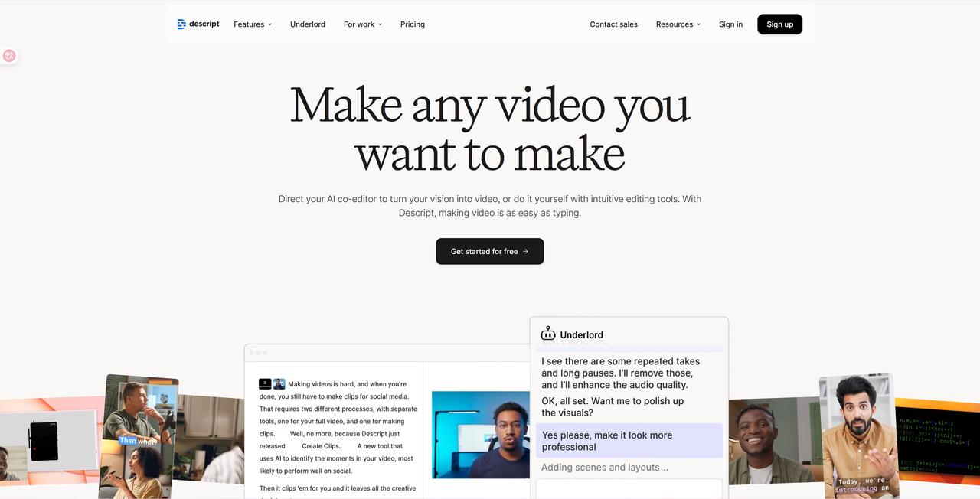Click the Sign in link

(x=730, y=24)
